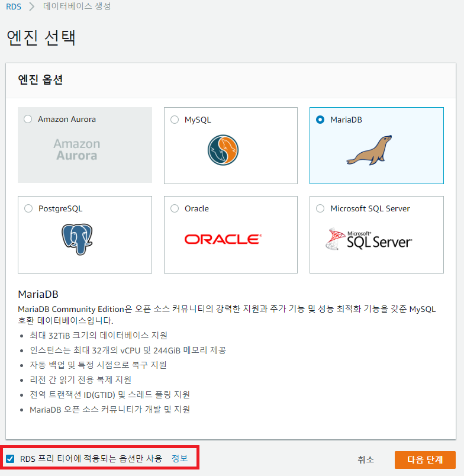The image size is (464, 476).
Task: Click the 데이터베이스 생성 breadcrumb text
Action: 77,7
